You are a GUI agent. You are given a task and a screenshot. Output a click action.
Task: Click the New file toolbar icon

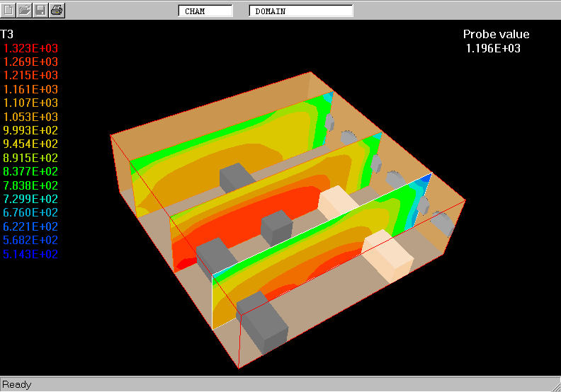click(9, 10)
